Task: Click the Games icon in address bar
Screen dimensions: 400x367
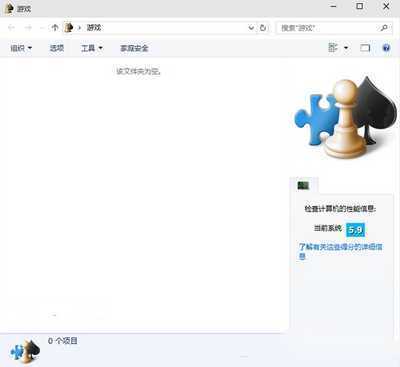Action: coord(69,27)
